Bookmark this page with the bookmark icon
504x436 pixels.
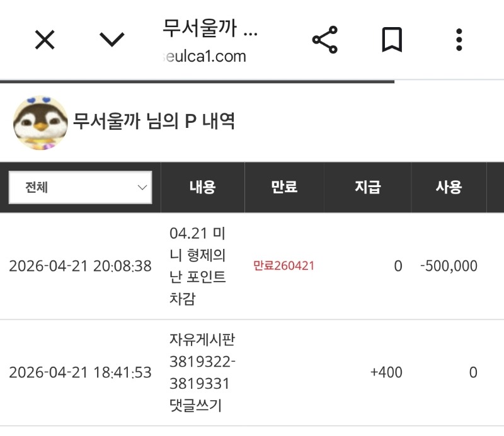(392, 40)
